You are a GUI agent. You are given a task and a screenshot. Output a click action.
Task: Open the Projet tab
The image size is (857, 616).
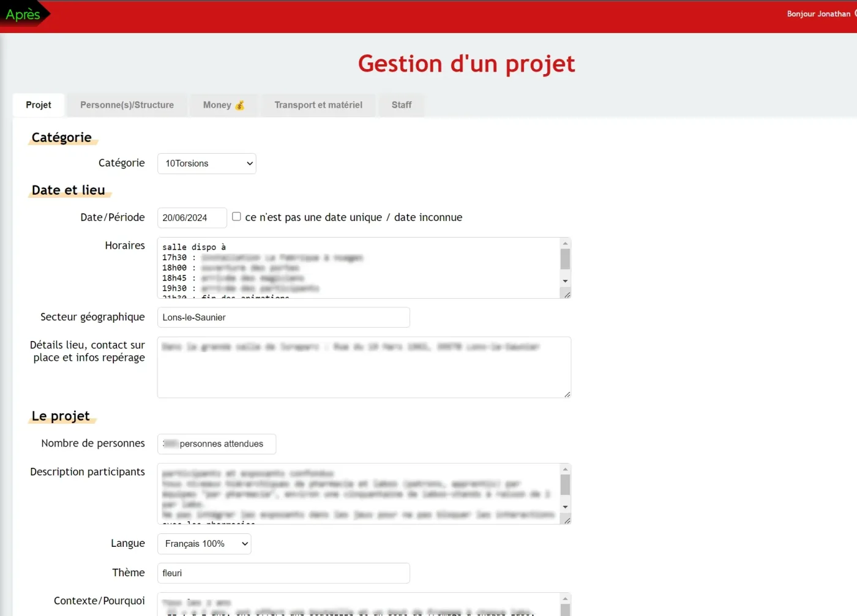tap(39, 105)
